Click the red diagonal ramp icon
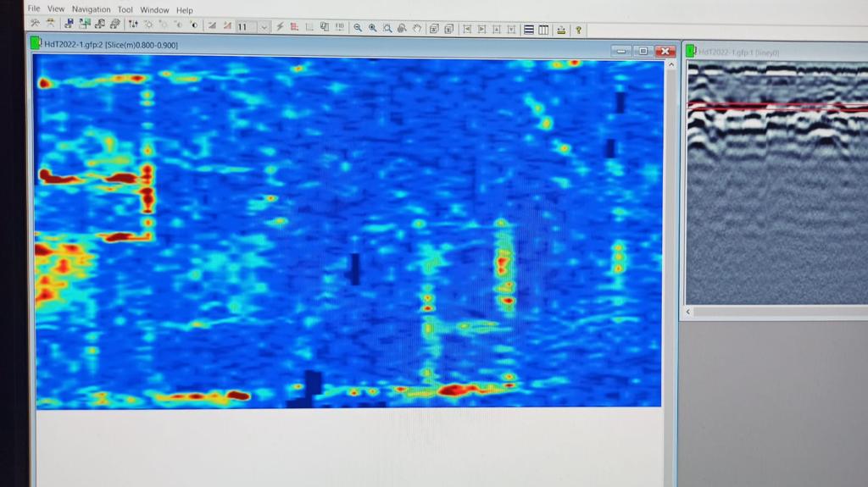The image size is (868, 487). [227, 25]
